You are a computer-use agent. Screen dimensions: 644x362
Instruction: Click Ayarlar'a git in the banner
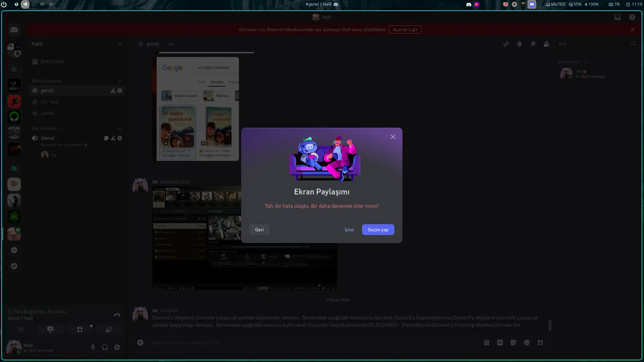[x=405, y=29]
